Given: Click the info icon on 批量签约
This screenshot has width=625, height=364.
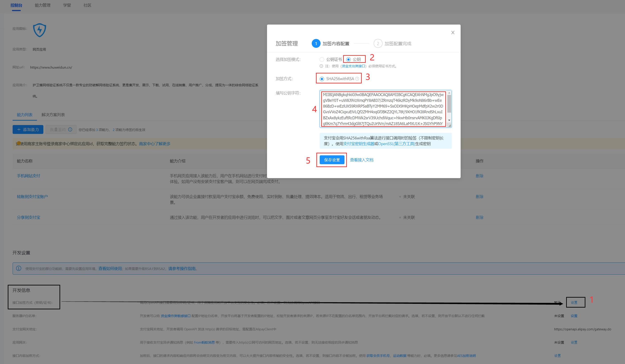Looking at the screenshot, I should [70, 129].
